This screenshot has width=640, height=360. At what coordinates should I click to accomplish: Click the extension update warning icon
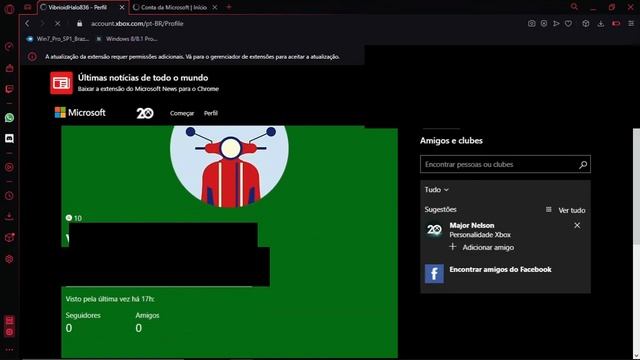click(32, 57)
